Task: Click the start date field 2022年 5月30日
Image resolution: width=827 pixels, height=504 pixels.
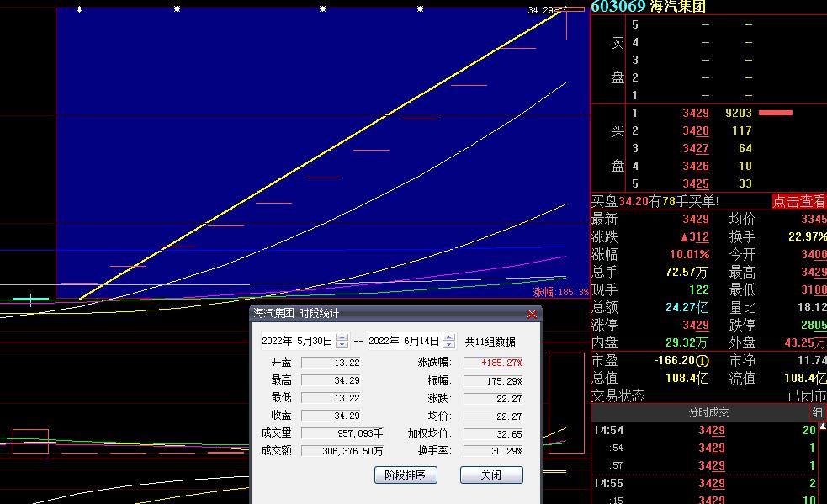Action: 297,342
